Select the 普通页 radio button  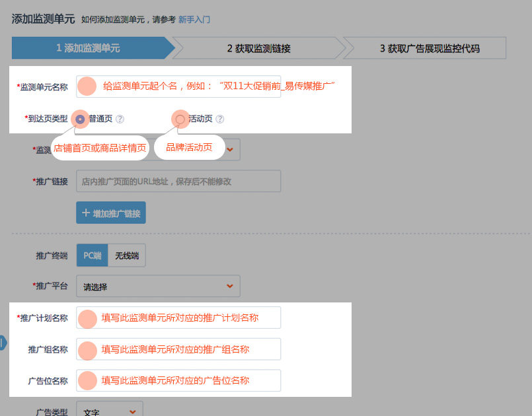point(81,120)
